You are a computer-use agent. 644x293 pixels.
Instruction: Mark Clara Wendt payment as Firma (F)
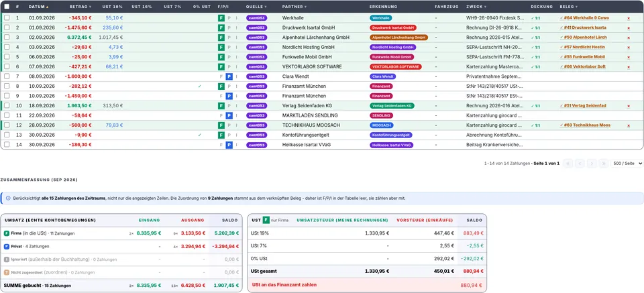(x=221, y=76)
